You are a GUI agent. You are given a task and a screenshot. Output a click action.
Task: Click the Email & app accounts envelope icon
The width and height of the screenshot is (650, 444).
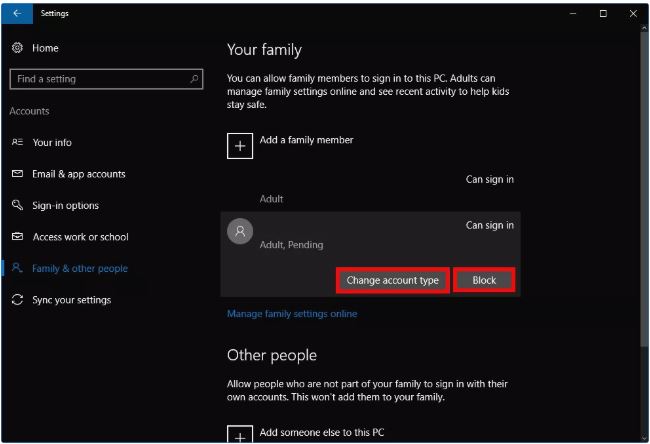(17, 174)
